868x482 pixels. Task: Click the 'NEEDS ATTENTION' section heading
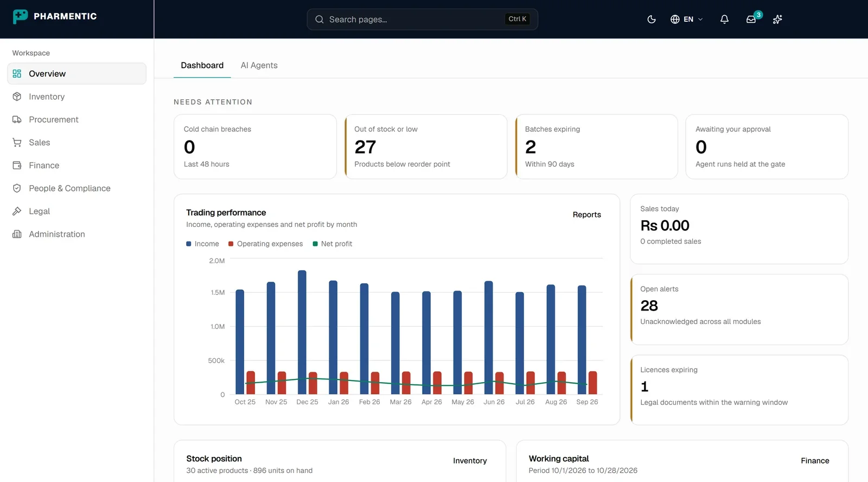(x=213, y=102)
